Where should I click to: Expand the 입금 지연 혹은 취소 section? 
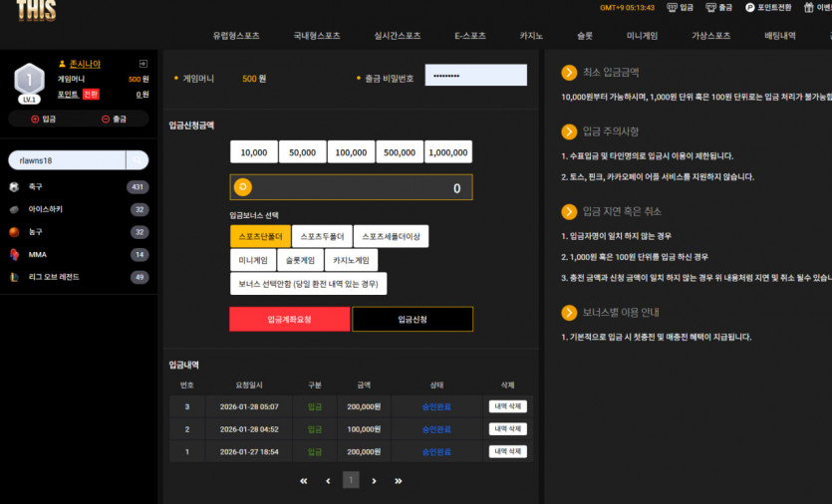(569, 212)
